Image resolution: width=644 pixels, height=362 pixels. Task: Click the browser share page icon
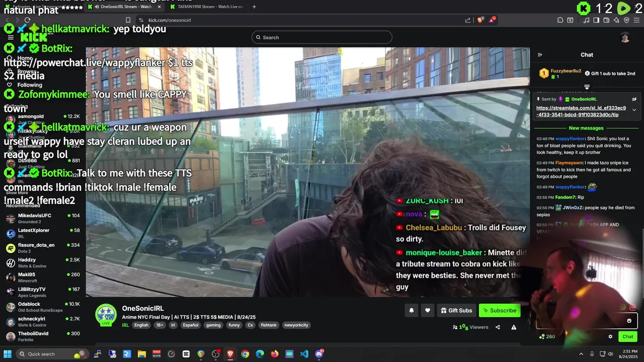pyautogui.click(x=468, y=20)
